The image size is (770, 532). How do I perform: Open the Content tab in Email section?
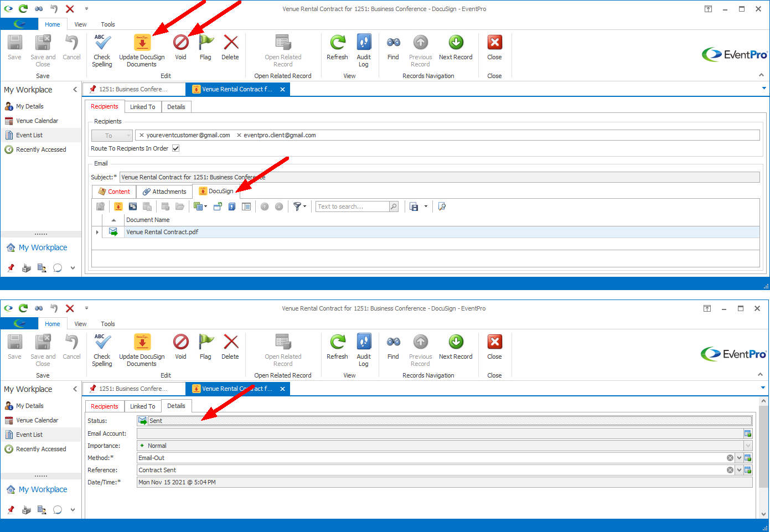pos(114,192)
